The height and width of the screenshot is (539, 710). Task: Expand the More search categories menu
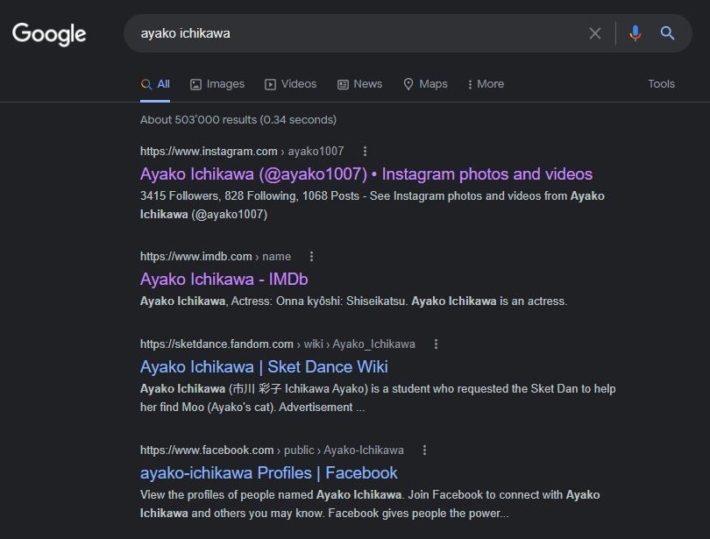[x=486, y=84]
